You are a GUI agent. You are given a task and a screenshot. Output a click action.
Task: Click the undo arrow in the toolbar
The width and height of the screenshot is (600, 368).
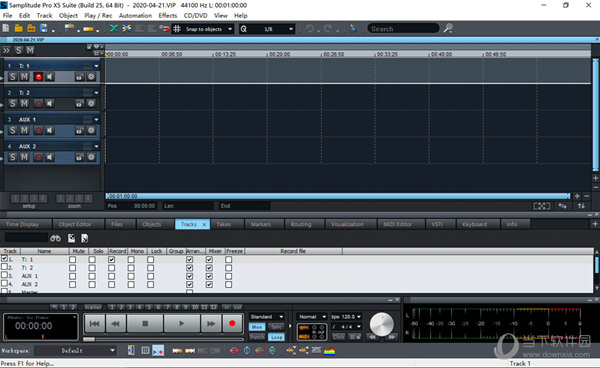[310, 29]
